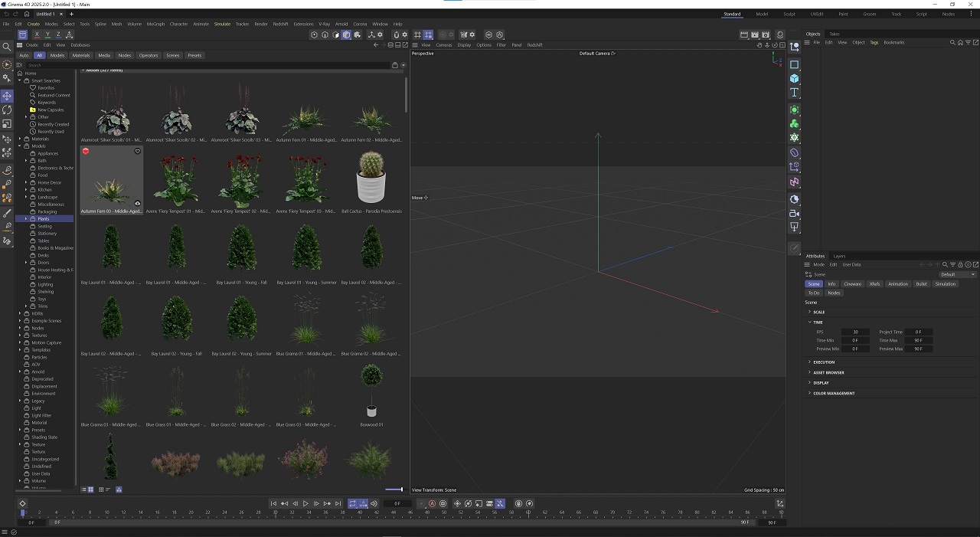980x537 pixels.
Task: Open the Default mode dropdown in Attributes
Action: coord(957,274)
